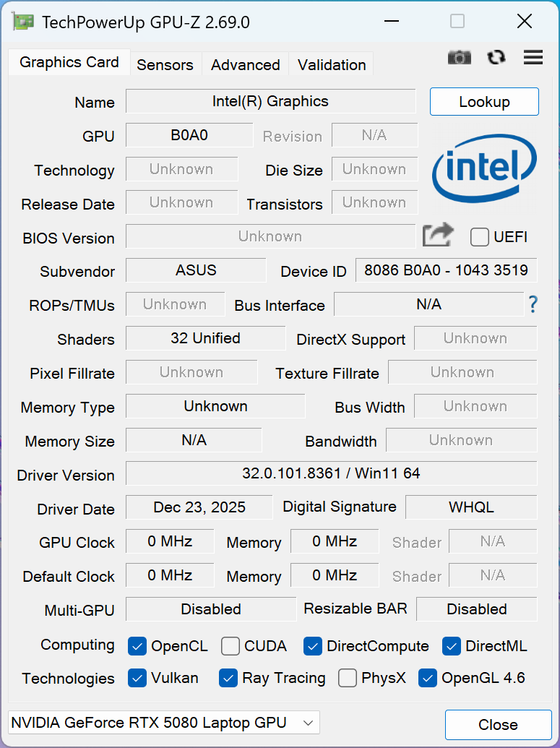
Task: Close the window with the X button
Action: click(524, 22)
